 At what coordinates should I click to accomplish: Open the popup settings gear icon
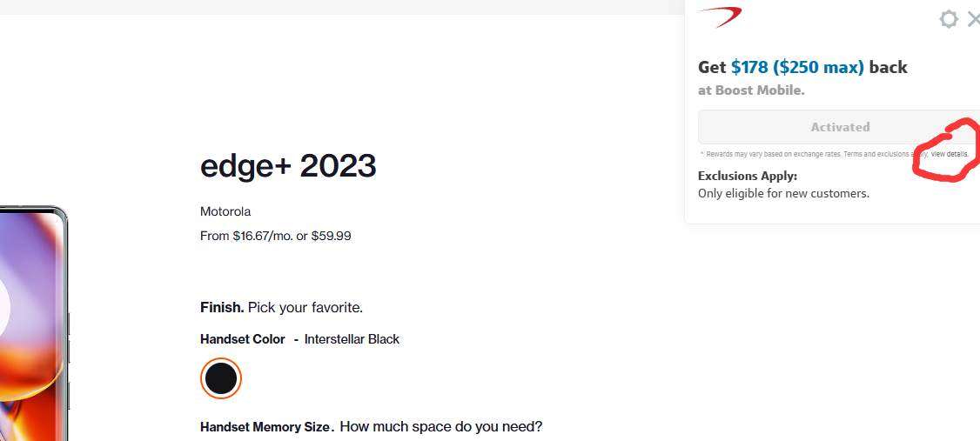pyautogui.click(x=948, y=19)
